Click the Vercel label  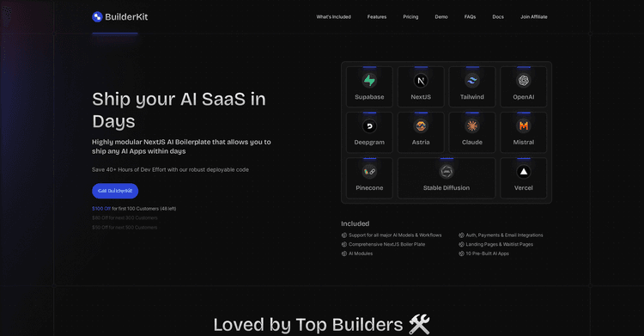(x=523, y=188)
